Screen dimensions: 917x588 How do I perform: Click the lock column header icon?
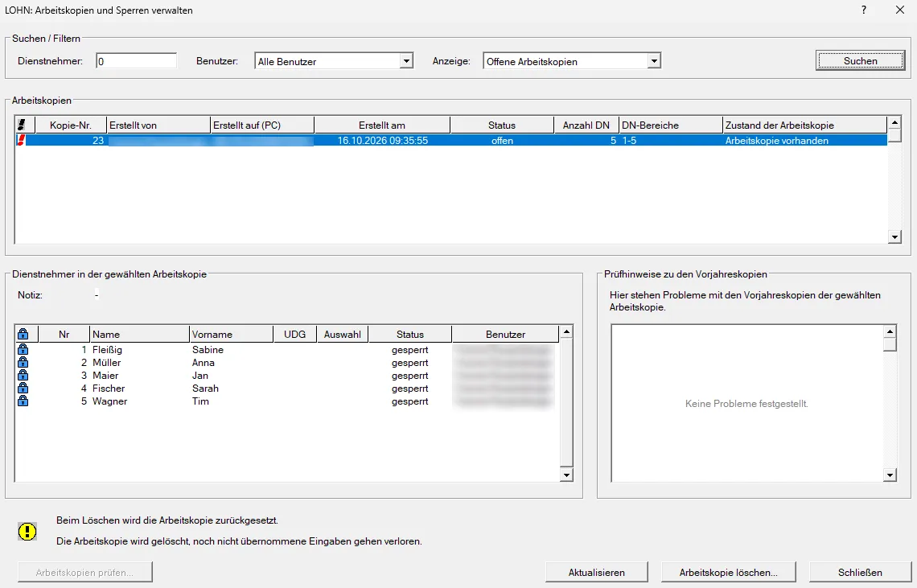click(x=23, y=334)
